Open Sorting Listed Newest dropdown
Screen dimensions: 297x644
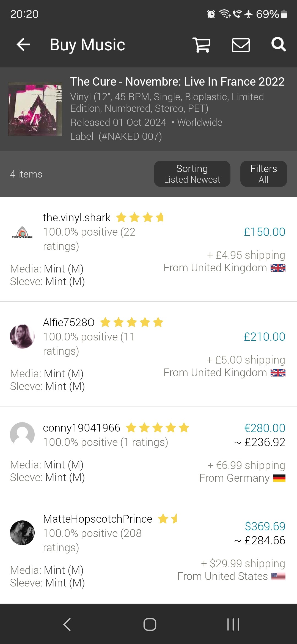coord(192,174)
